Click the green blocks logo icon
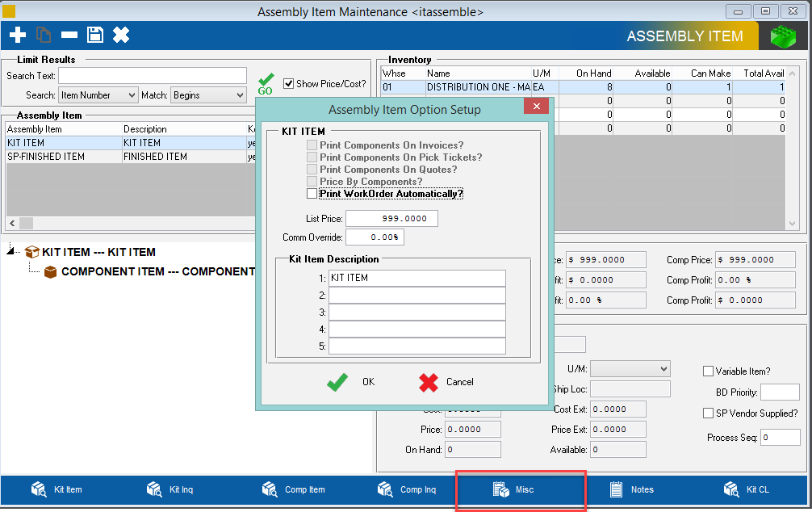Screen dimensions: 812x512 pos(782,36)
